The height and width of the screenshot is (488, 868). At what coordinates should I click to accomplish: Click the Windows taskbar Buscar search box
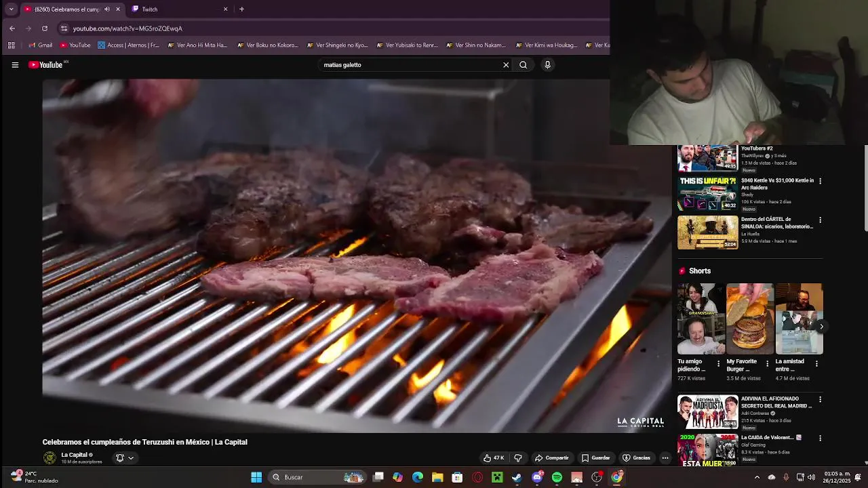(x=317, y=477)
